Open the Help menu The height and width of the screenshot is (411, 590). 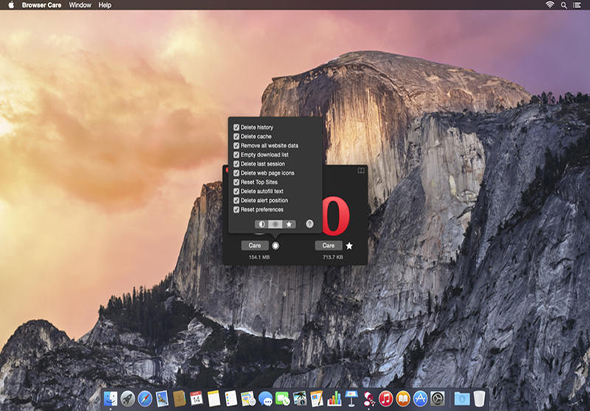coord(105,5)
